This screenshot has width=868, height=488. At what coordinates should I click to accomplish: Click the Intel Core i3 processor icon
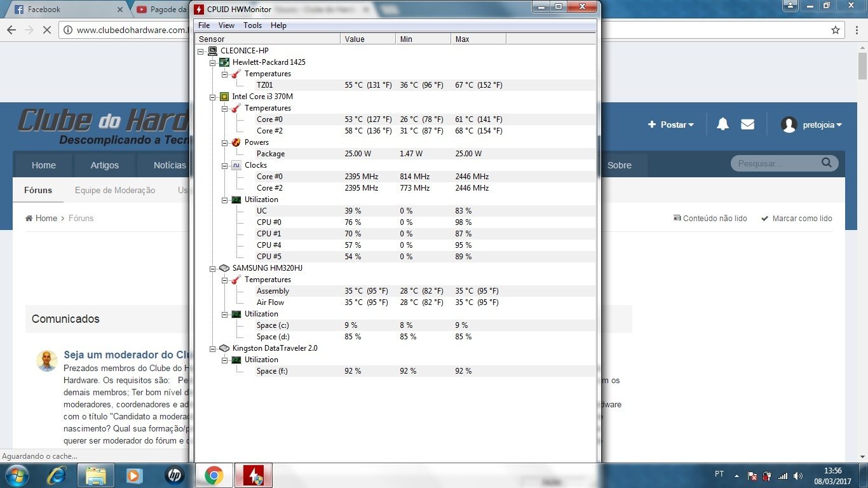224,97
